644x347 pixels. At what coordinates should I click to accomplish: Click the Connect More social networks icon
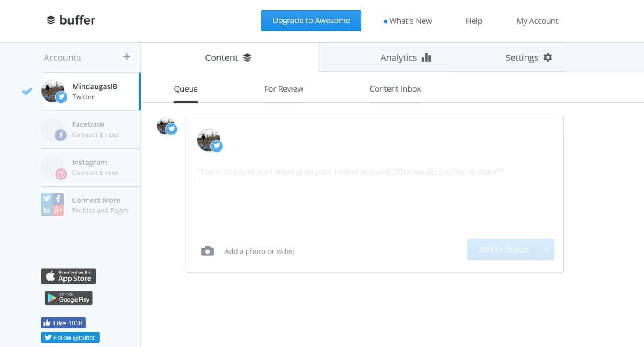(x=52, y=205)
